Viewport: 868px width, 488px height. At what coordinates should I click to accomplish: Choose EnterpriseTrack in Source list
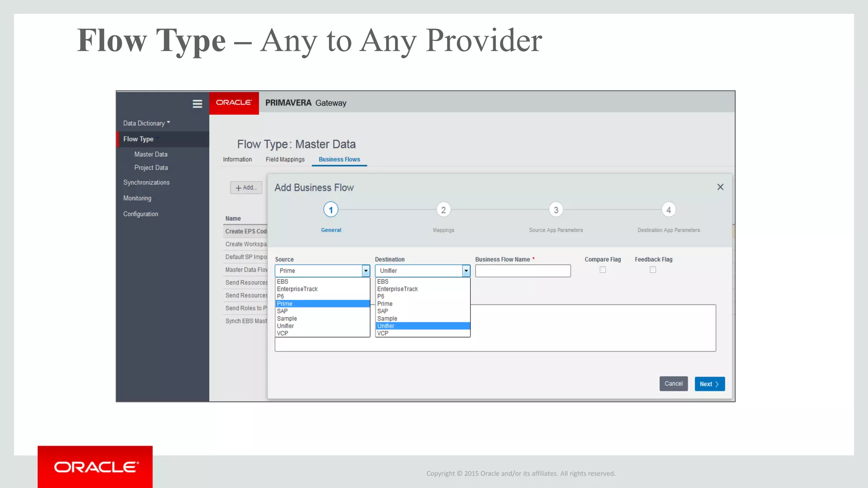323,289
